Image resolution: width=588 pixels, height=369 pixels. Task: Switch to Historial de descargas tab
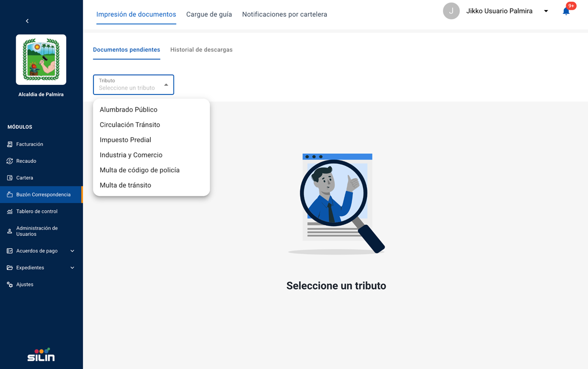[x=201, y=50]
